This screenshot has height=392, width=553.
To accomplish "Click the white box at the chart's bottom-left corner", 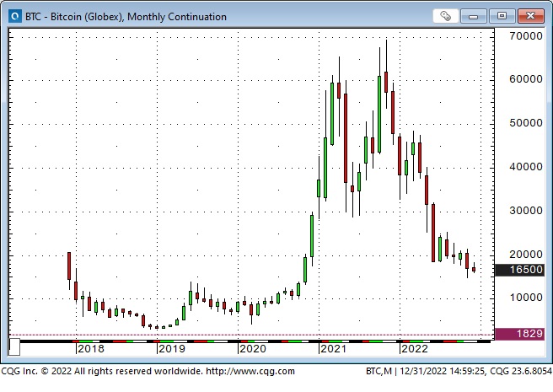I will 14,346.
